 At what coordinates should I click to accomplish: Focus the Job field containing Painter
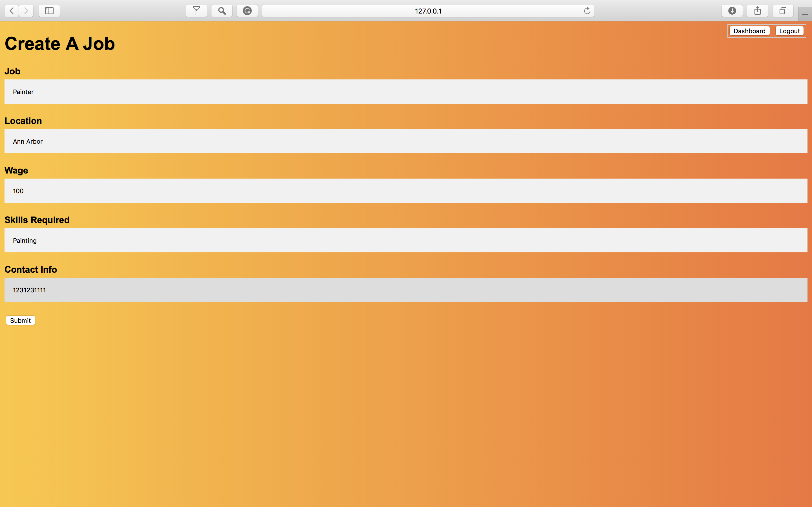point(406,92)
